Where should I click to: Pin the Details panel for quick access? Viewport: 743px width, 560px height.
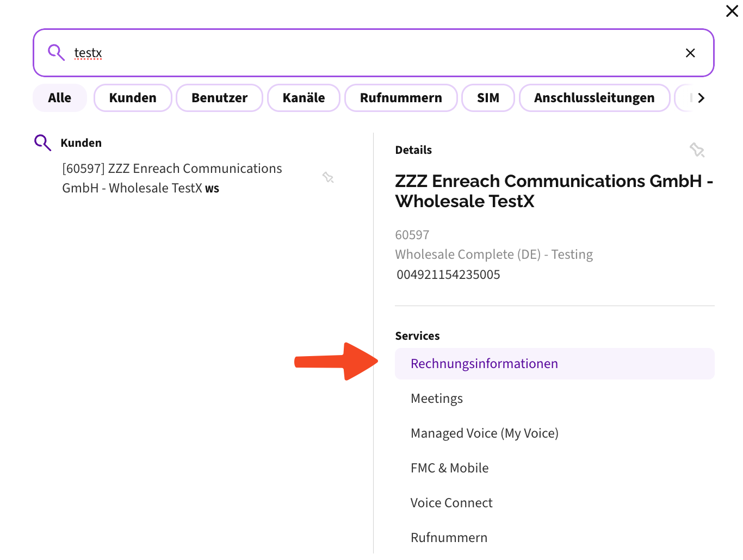click(x=697, y=150)
